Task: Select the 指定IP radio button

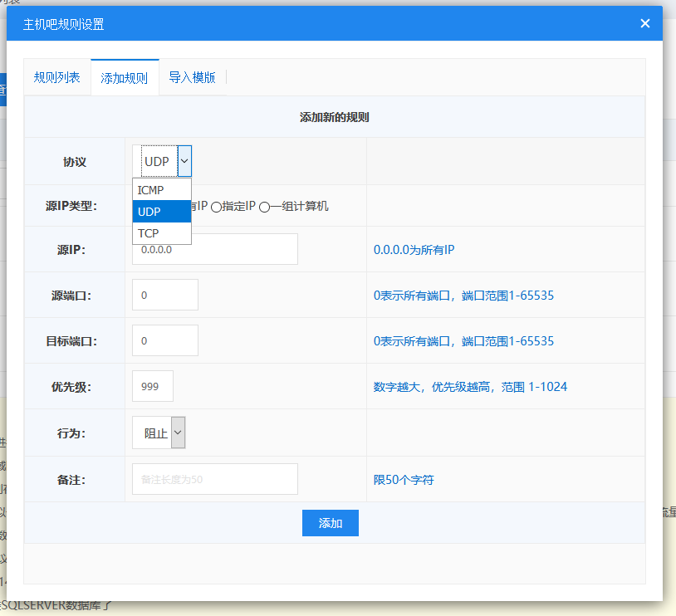Action: [216, 207]
